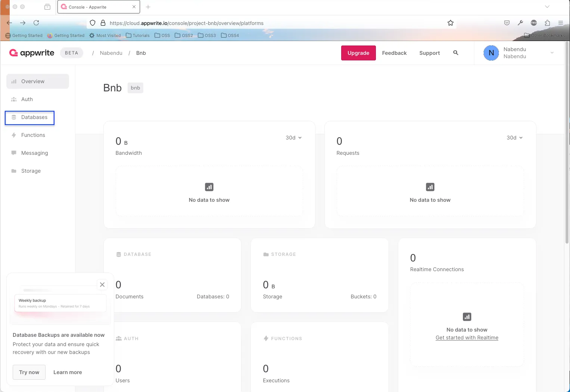Expand the Nabendu account menu chevron
570x392 pixels.
[552, 53]
